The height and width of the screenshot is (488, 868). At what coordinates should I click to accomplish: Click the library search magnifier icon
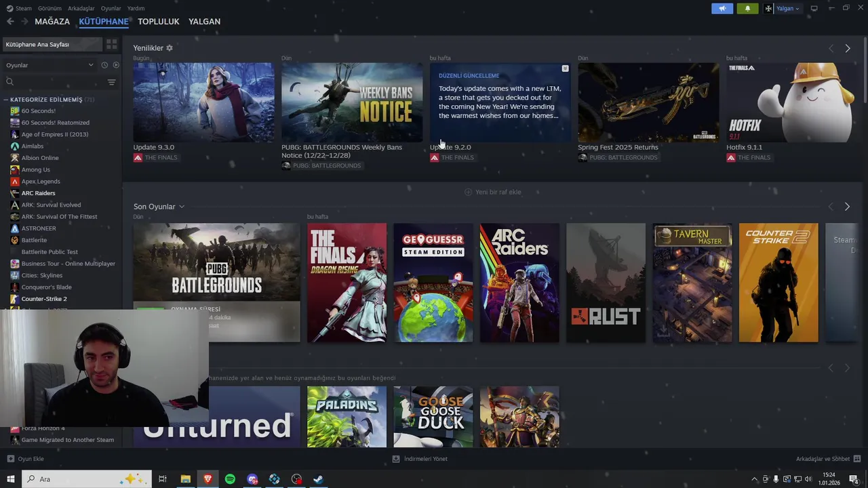click(x=9, y=82)
